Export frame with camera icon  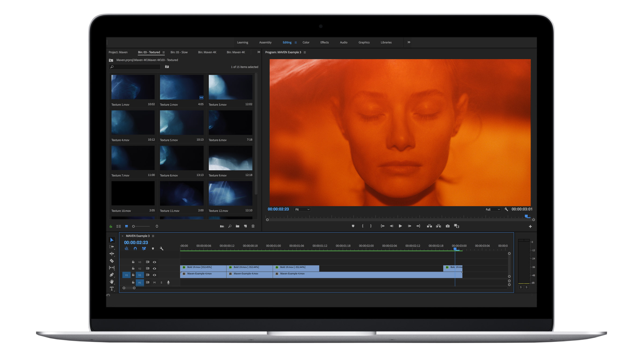tap(448, 226)
